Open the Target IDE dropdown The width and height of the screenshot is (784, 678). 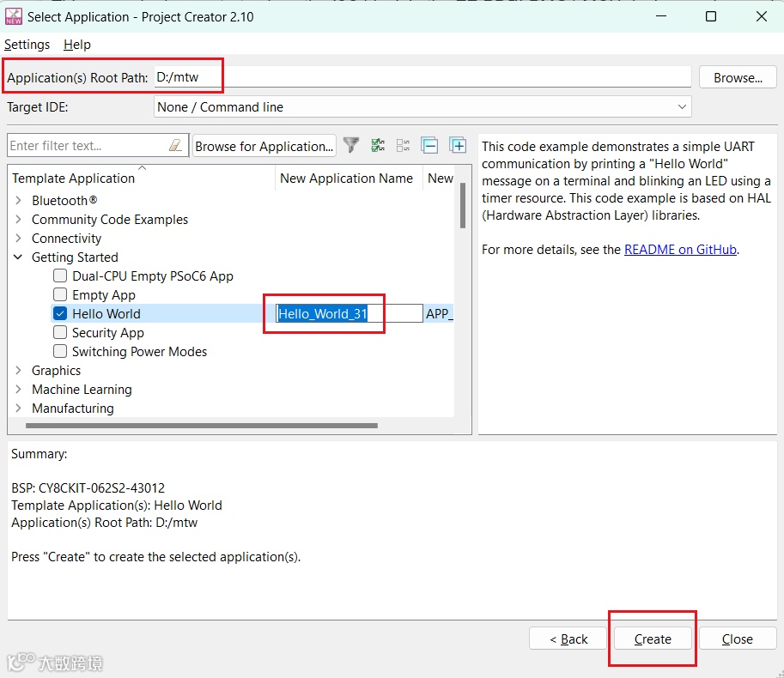[422, 107]
